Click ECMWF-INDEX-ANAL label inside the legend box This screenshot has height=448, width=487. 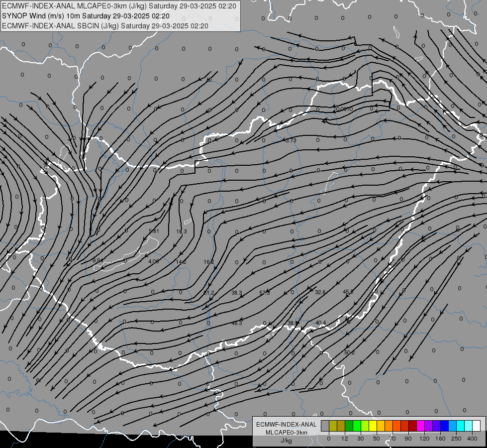287,425
